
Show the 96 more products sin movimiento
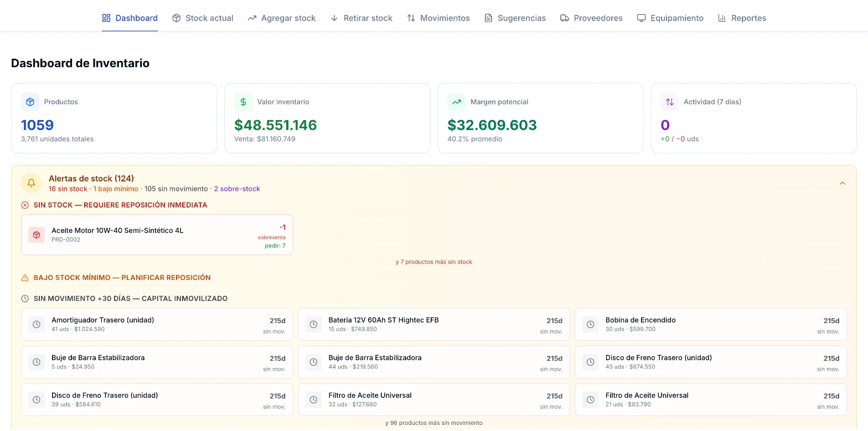coord(434,423)
